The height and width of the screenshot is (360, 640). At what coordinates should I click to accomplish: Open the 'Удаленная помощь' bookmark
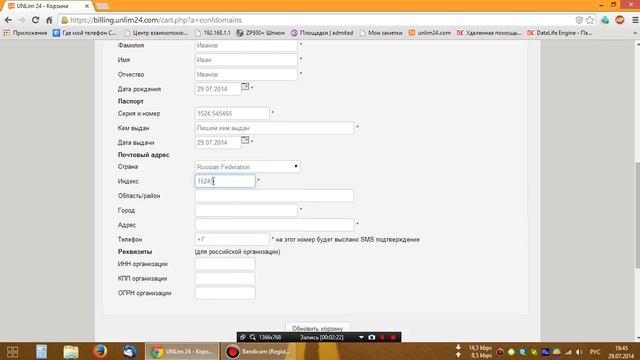[x=489, y=33]
